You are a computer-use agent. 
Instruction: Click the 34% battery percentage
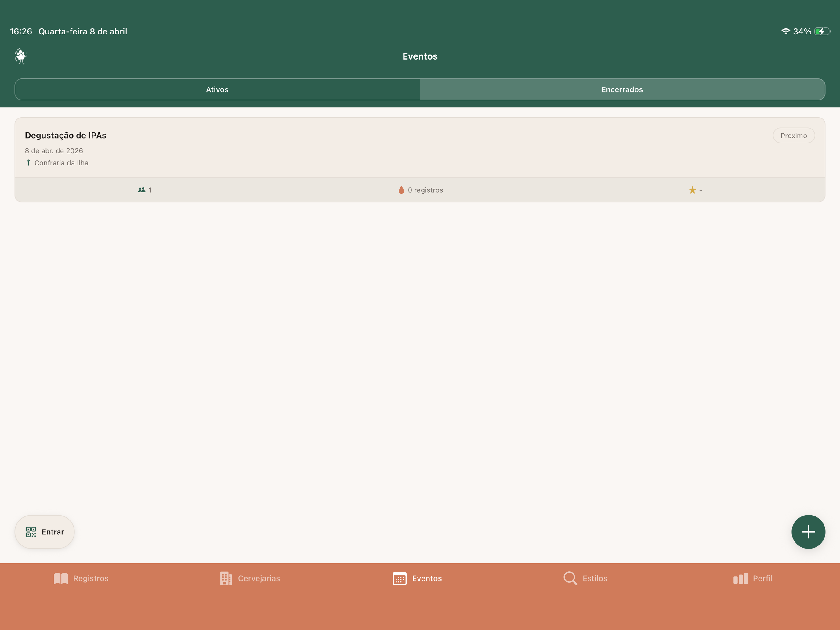[x=802, y=31]
